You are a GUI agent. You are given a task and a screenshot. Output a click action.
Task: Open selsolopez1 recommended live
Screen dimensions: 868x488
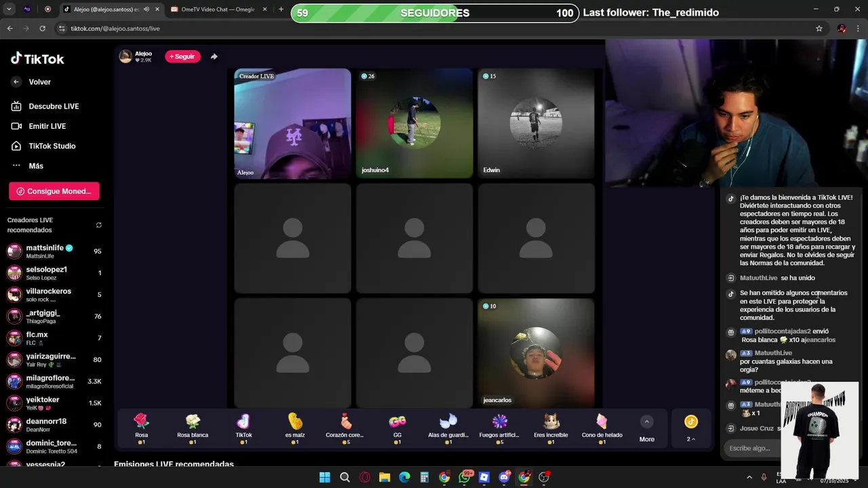54,273
